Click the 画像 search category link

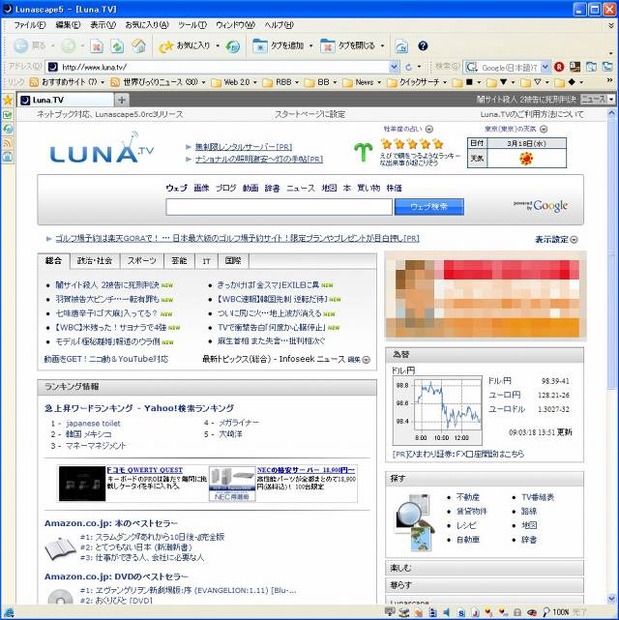(201, 188)
